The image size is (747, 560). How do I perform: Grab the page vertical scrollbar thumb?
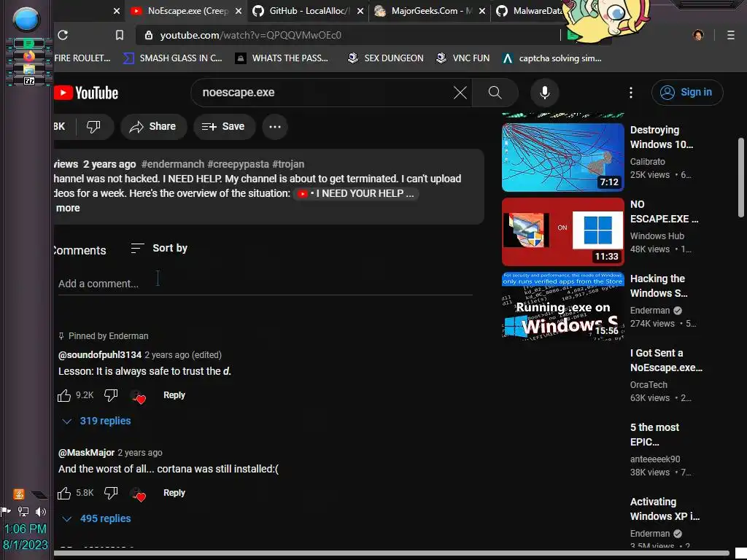[x=741, y=177]
